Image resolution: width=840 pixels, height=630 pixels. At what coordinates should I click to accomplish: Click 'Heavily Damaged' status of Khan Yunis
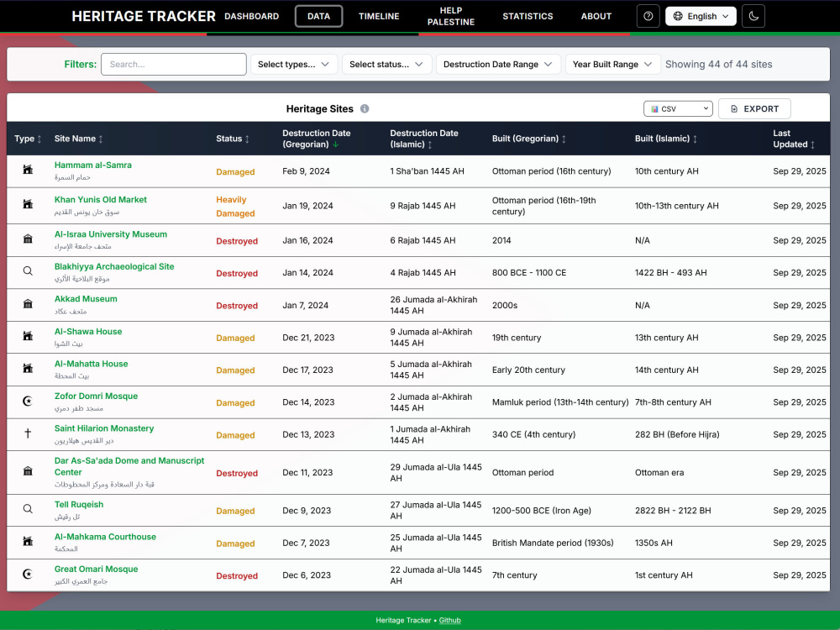click(x=235, y=207)
